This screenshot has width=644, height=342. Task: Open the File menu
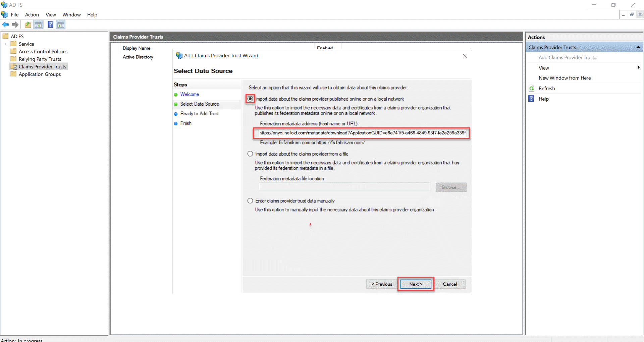point(15,15)
